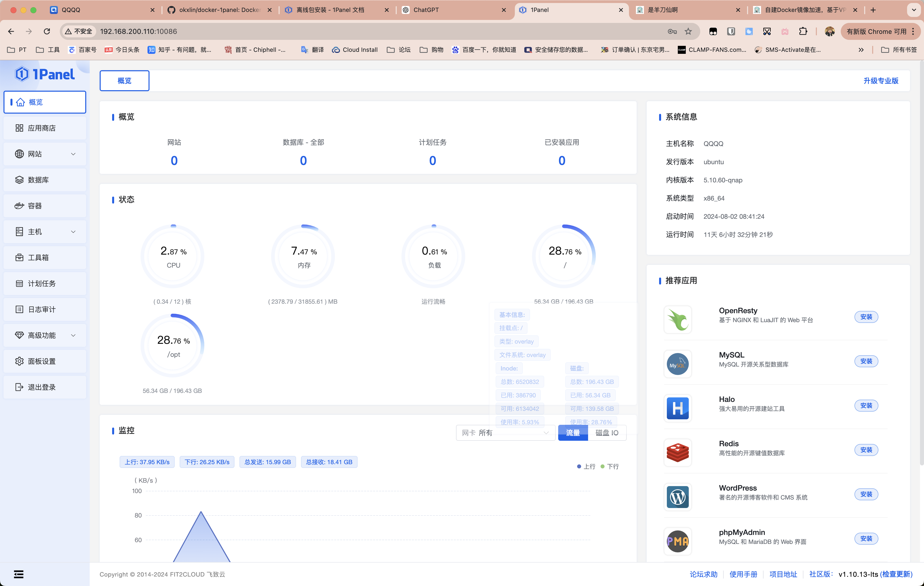Click the phpMyAdmin app icon

(x=678, y=541)
